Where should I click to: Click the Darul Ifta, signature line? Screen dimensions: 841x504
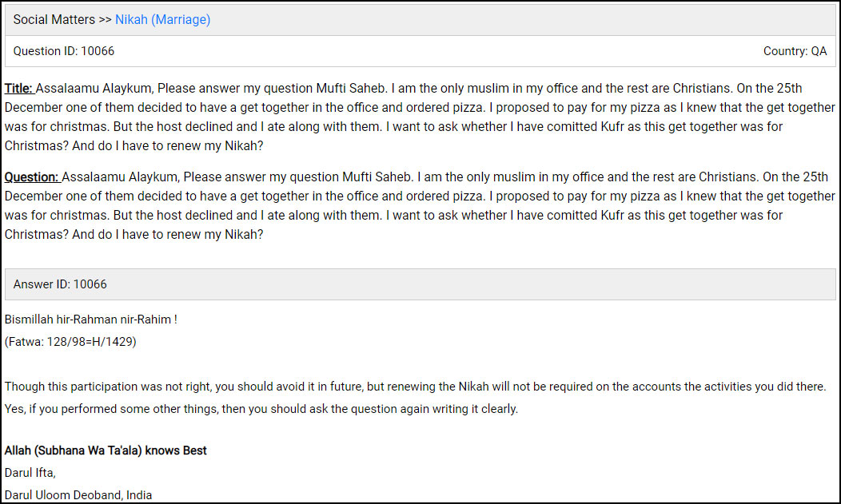coord(30,473)
